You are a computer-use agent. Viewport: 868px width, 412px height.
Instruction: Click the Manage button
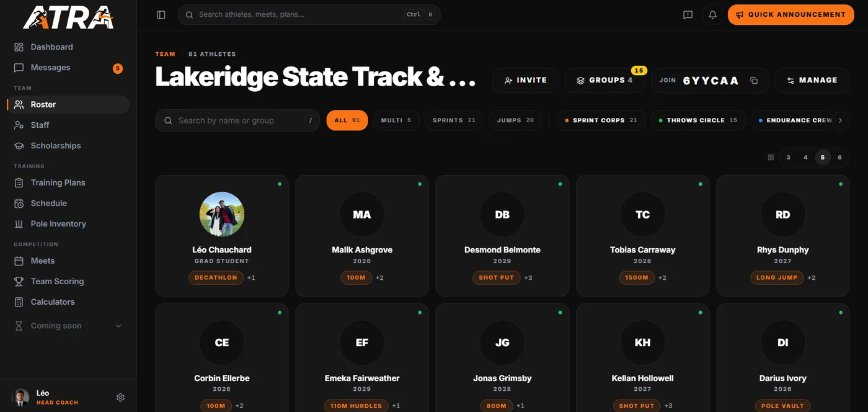[812, 81]
